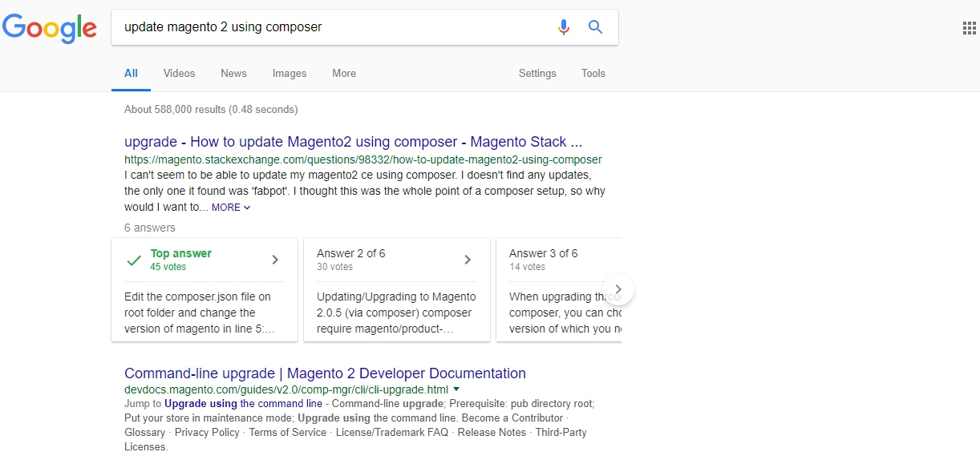Image resolution: width=980 pixels, height=464 pixels.
Task: Open the Magento Stack Exchange result title
Action: coord(354,142)
